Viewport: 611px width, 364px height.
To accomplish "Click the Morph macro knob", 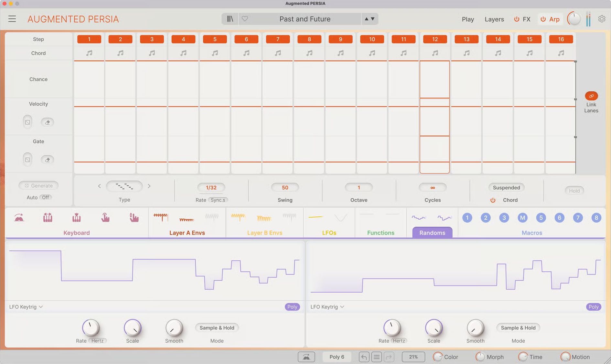I will tap(480, 357).
